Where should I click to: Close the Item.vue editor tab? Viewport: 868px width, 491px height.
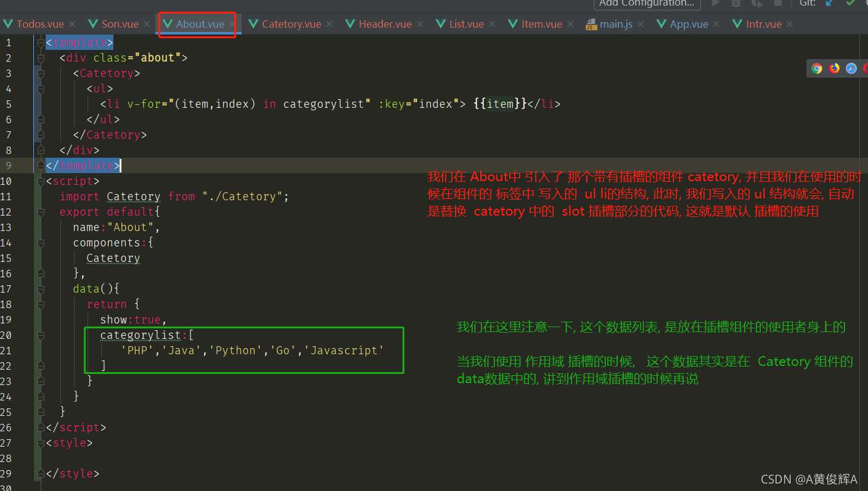pos(570,24)
